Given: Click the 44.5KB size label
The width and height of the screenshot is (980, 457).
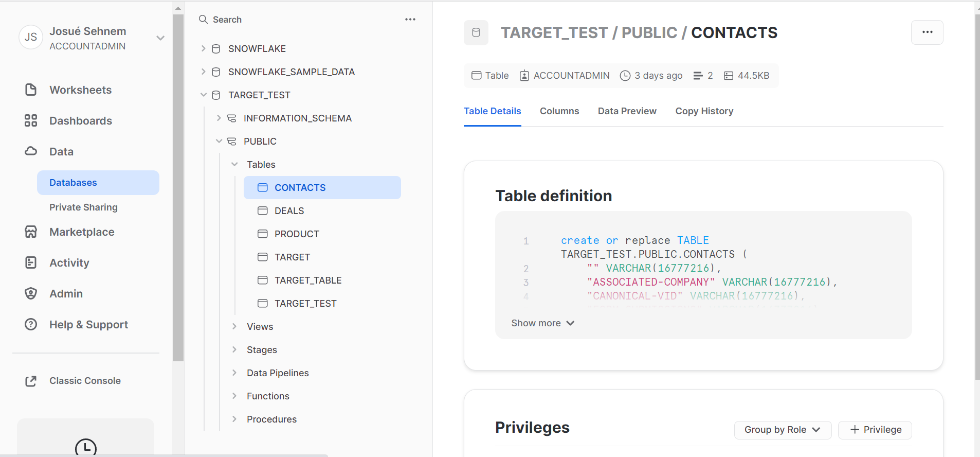Looking at the screenshot, I should [x=753, y=76].
